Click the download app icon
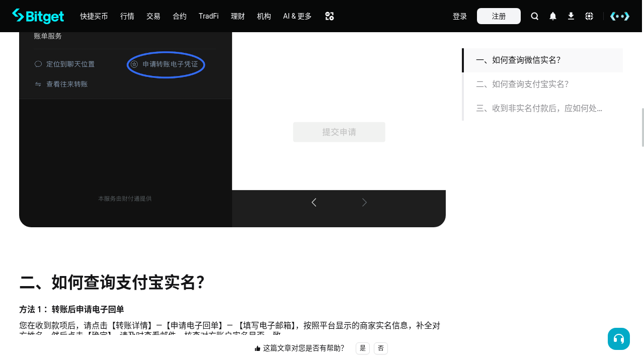This screenshot has height=362, width=644. [571, 16]
